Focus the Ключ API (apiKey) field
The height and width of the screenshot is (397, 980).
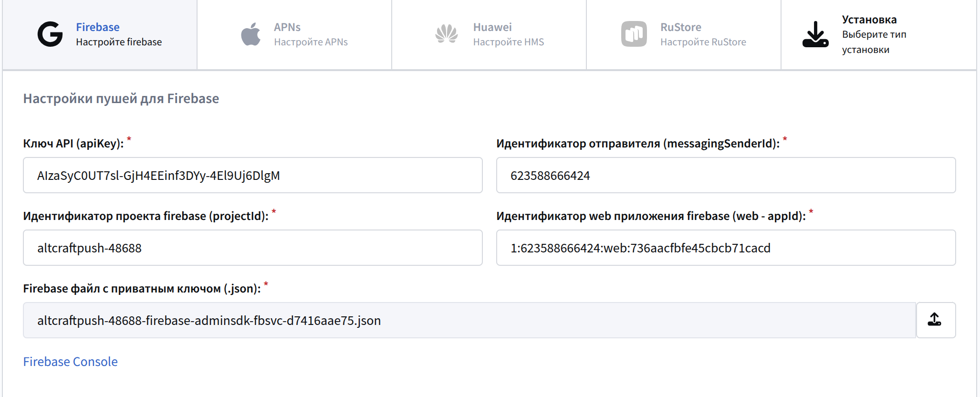[253, 175]
